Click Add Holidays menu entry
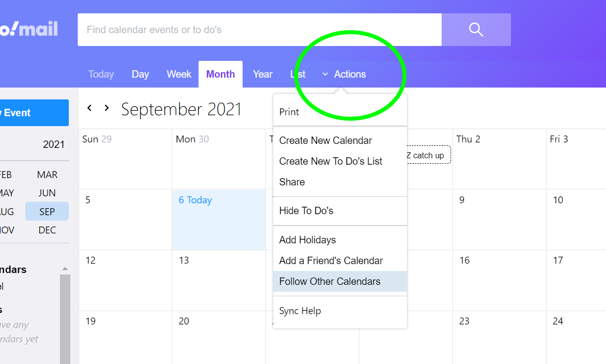 307,240
